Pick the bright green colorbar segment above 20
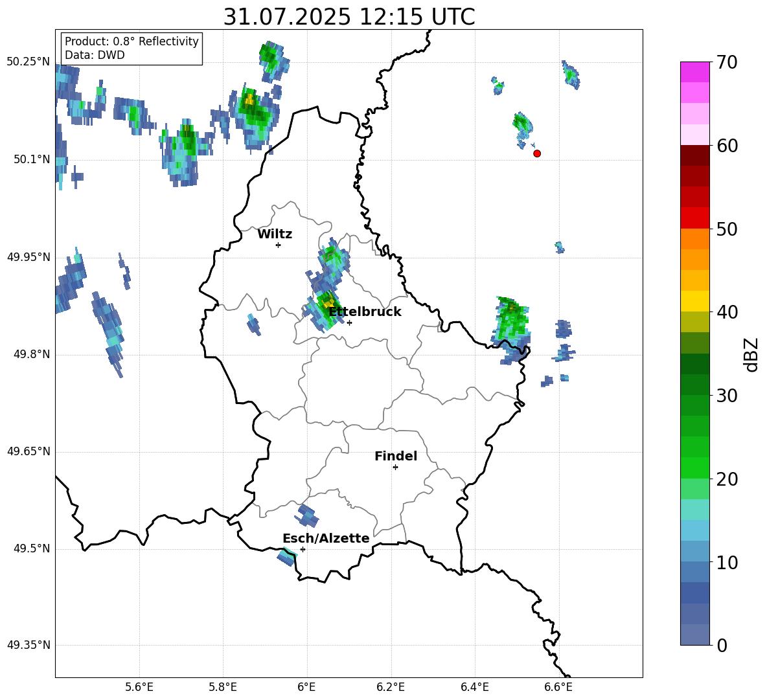Screen dimensions: 767x700 (x=694, y=468)
